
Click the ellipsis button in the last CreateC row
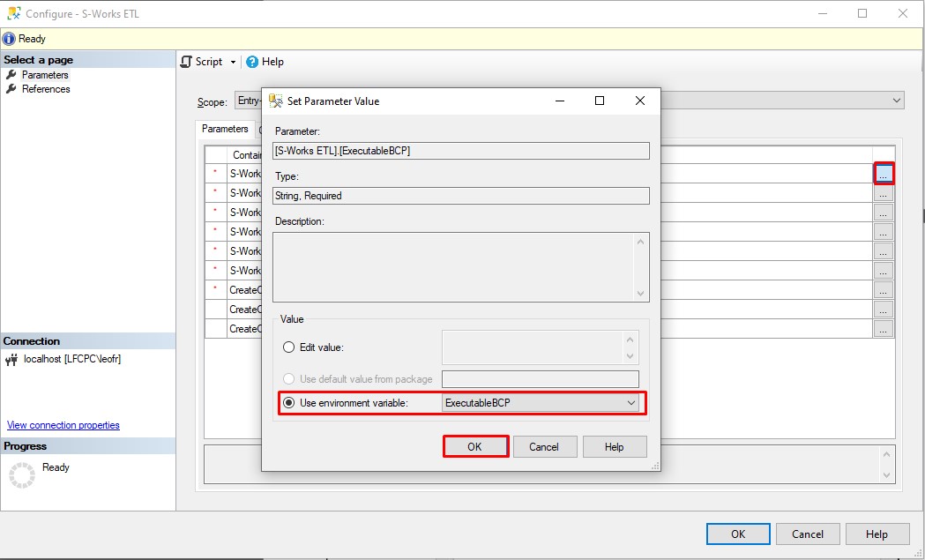[884, 329]
